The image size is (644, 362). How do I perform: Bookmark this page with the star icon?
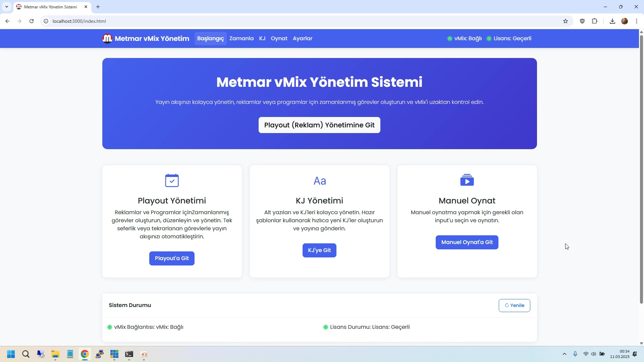566,21
